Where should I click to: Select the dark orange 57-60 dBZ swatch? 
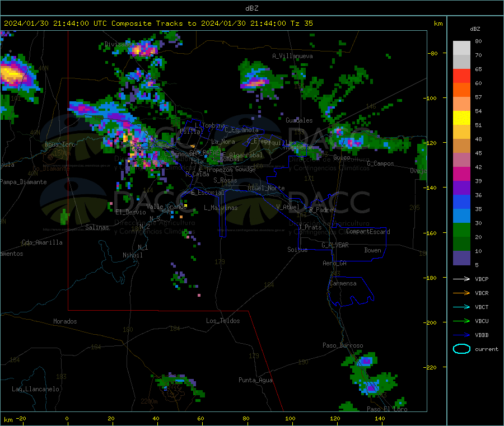point(461,90)
